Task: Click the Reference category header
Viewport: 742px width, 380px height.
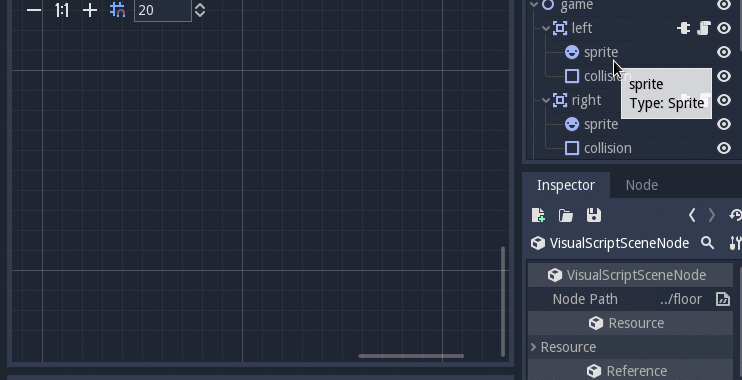Action: [x=630, y=371]
